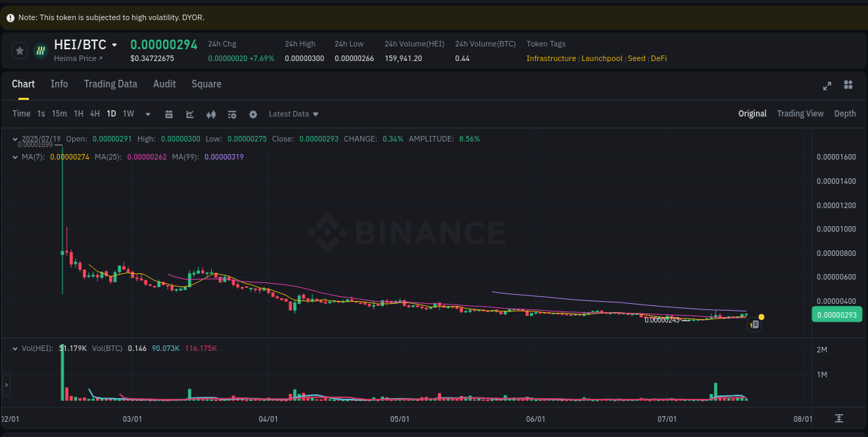Expand chart to fullscreen with the arrows icon
The width and height of the screenshot is (868, 437).
tap(827, 85)
